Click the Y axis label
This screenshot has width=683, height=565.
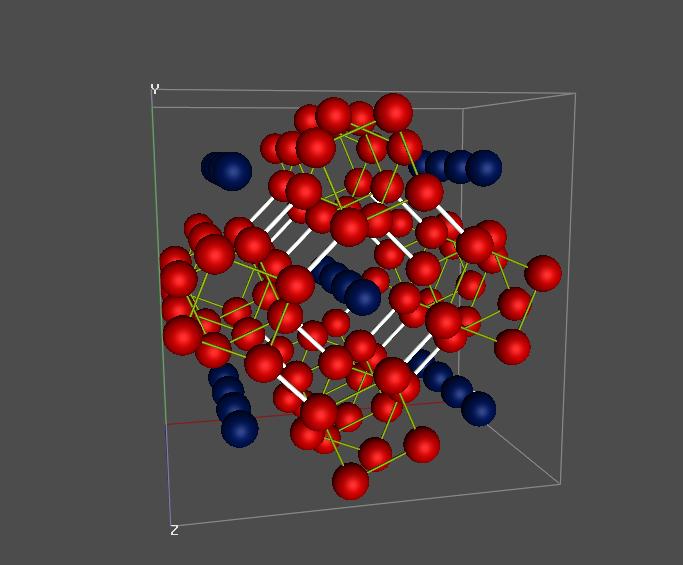click(155, 89)
